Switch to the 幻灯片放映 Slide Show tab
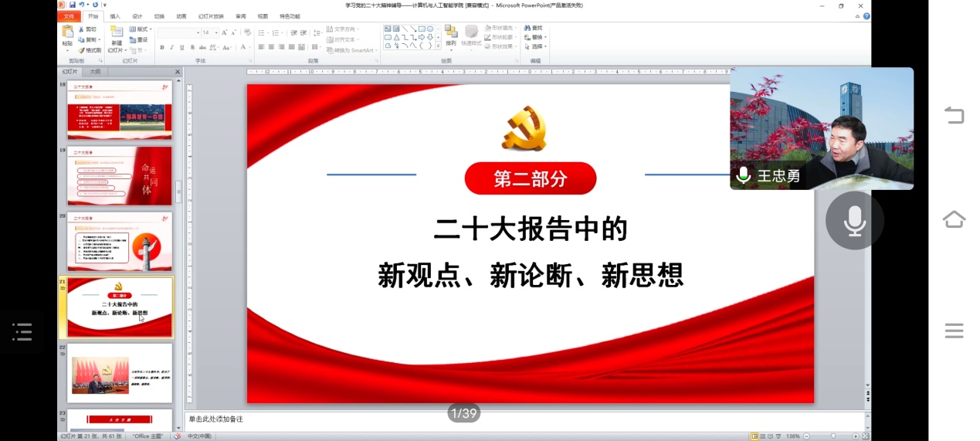 (x=211, y=16)
